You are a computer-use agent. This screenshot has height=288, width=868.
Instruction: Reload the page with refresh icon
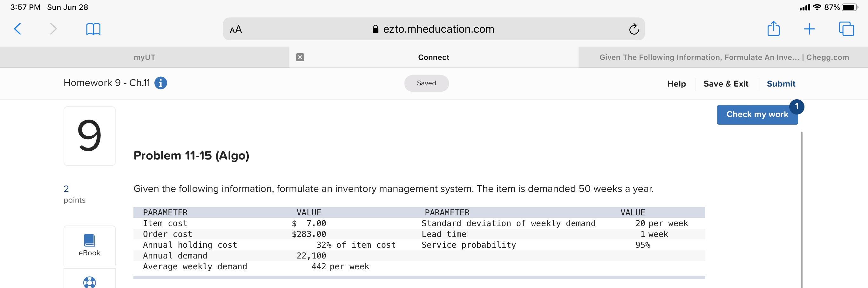pyautogui.click(x=634, y=29)
